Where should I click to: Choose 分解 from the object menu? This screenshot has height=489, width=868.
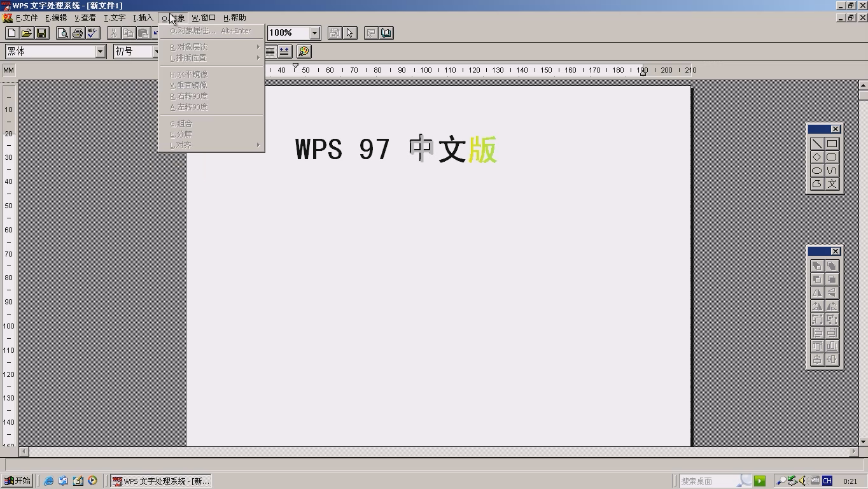point(212,134)
